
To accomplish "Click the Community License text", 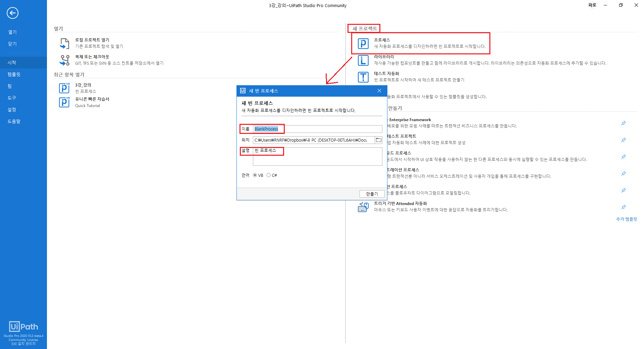I will 23,340.
